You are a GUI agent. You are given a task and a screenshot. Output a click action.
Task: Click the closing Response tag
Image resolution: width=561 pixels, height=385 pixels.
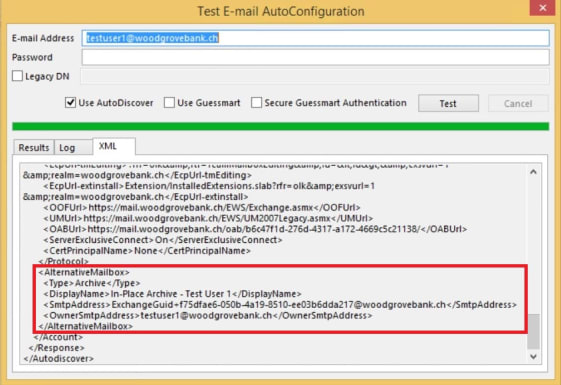coord(57,348)
